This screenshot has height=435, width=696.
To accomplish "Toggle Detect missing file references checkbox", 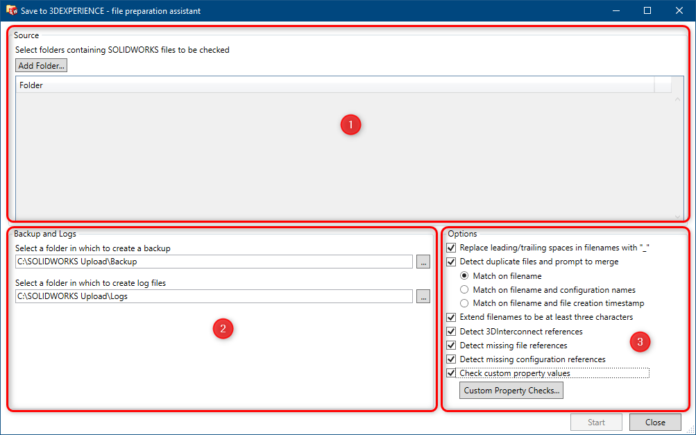I will (x=451, y=345).
